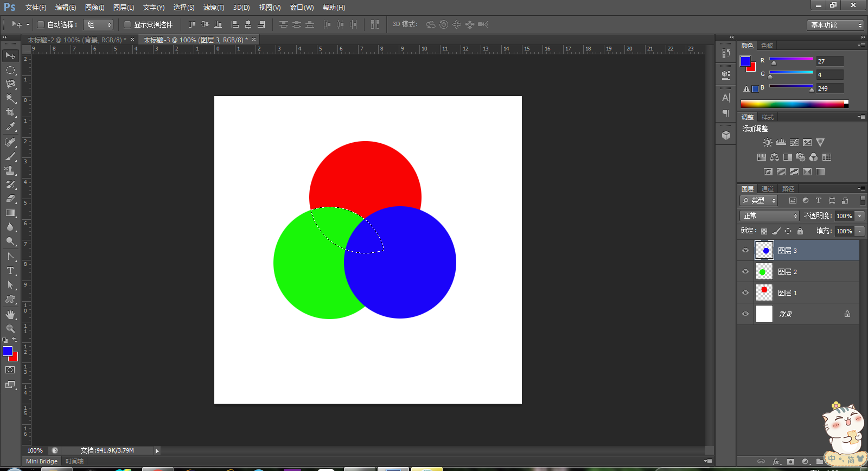Open the 基本功能 workspace dropdown
Image resolution: width=868 pixels, height=471 pixels.
835,25
